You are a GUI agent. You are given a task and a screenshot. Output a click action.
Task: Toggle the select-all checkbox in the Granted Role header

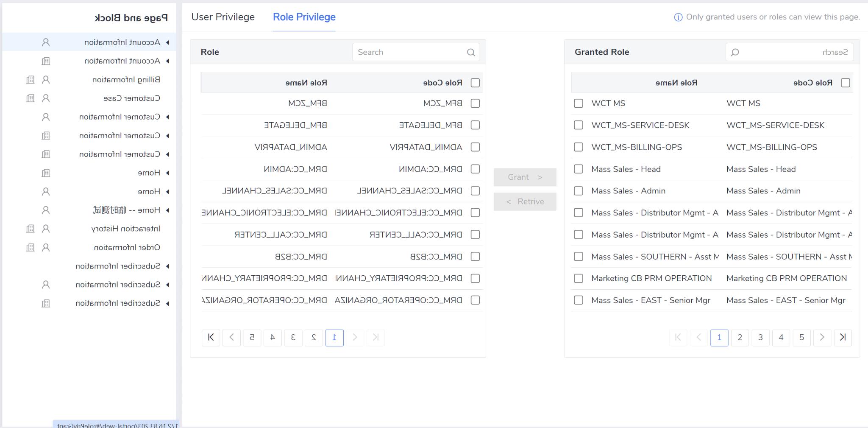click(x=846, y=83)
